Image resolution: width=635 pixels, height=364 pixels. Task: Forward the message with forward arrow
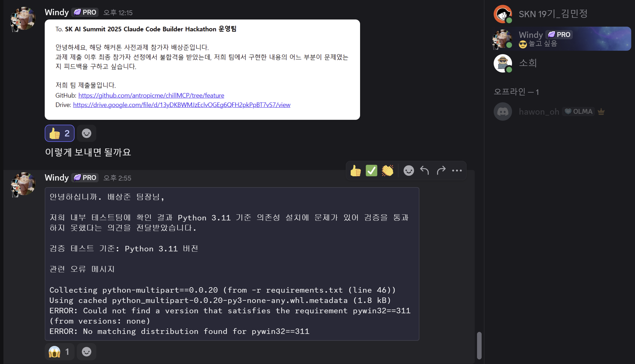(441, 171)
